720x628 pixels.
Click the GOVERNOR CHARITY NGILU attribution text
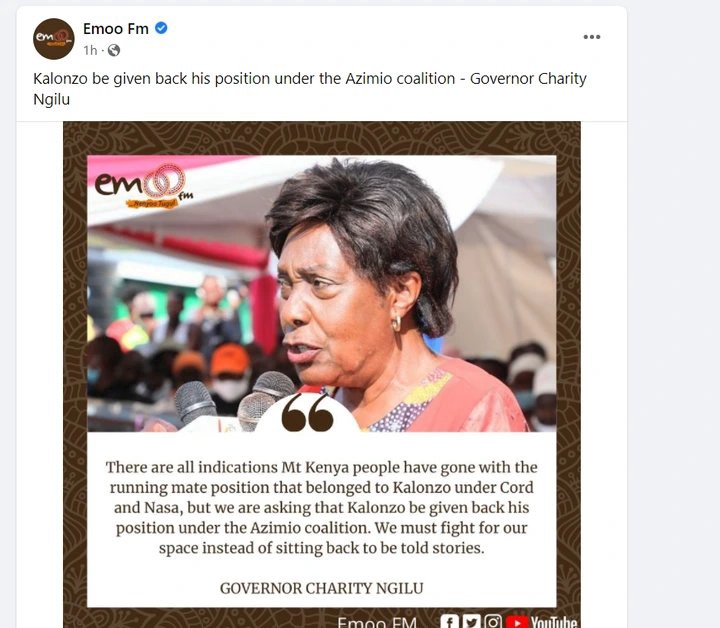click(322, 588)
